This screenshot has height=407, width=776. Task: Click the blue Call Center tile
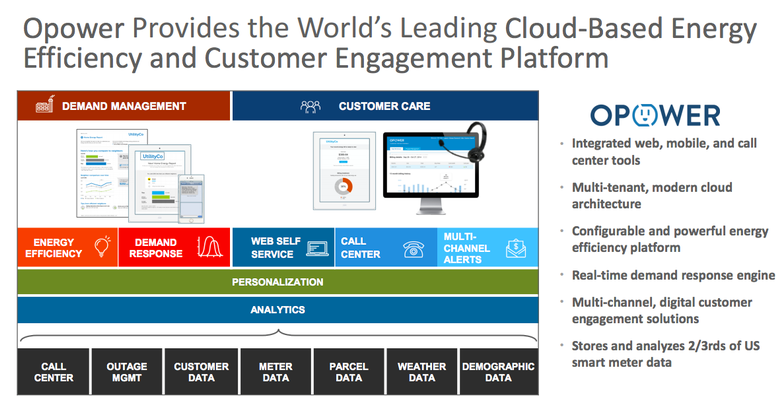(x=386, y=247)
